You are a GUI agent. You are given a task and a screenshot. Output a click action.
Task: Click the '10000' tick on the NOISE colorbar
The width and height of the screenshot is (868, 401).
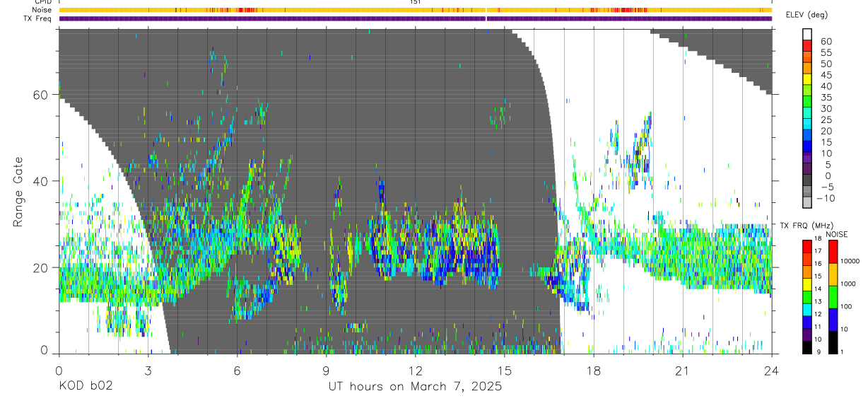(x=850, y=262)
